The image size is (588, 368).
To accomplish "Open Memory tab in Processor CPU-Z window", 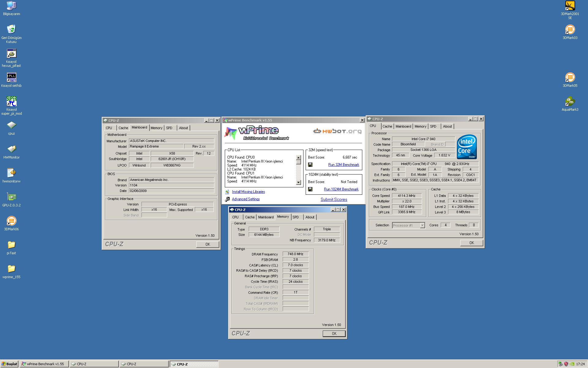I will (x=420, y=126).
